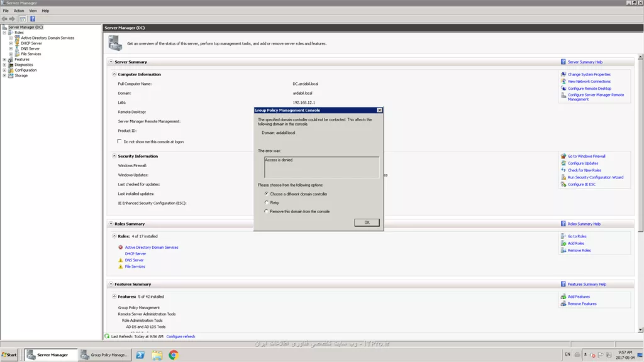Select Configuration in the console tree
The height and width of the screenshot is (362, 644).
pos(25,70)
